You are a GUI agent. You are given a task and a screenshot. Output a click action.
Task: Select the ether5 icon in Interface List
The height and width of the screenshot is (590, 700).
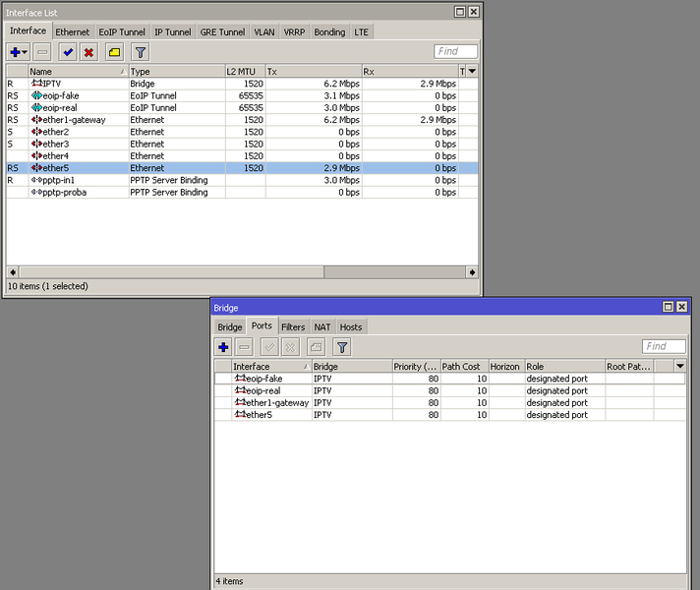coord(36,168)
